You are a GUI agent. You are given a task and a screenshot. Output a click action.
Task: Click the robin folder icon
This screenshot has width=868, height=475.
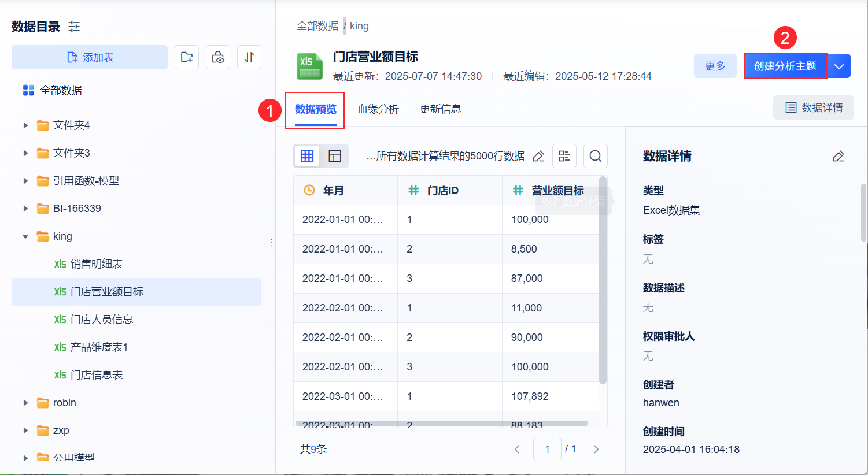click(43, 403)
